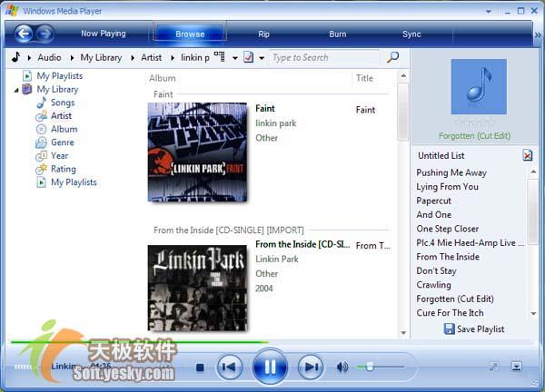545x392 pixels.
Task: Click the My Library breadcrumb link
Action: point(101,57)
